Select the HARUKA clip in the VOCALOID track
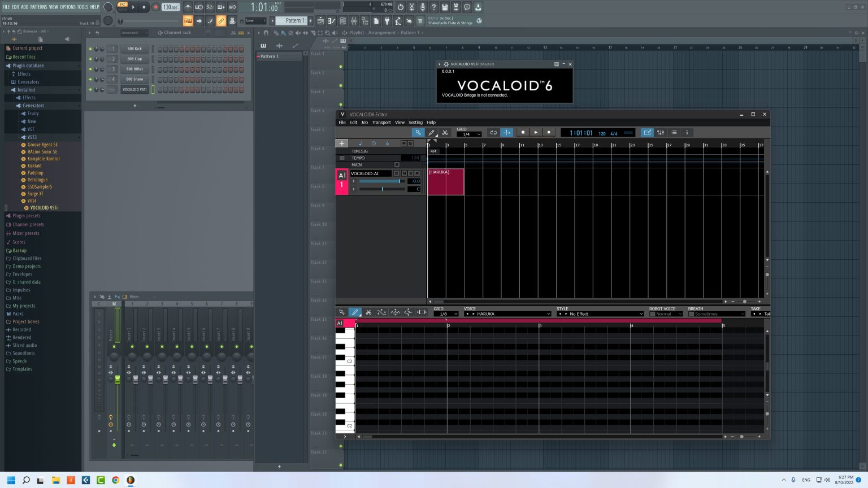Viewport: 868px width, 488px height. point(445,181)
